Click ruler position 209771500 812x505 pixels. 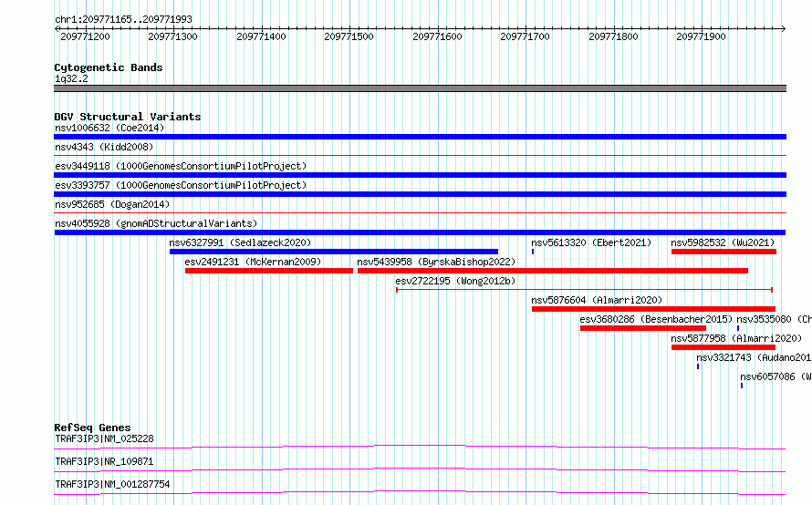point(349,36)
